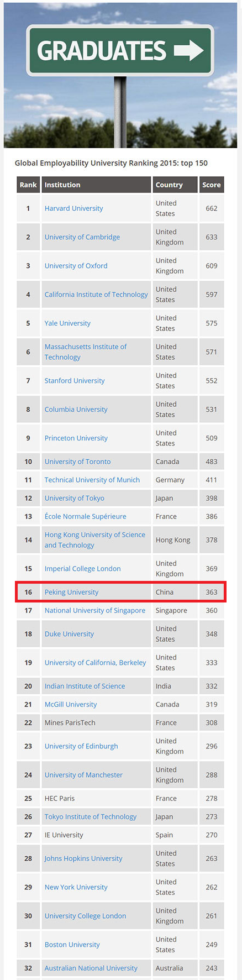Image resolution: width=242 pixels, height=980 pixels.
Task: Select the Yale University link
Action: pyautogui.click(x=67, y=323)
